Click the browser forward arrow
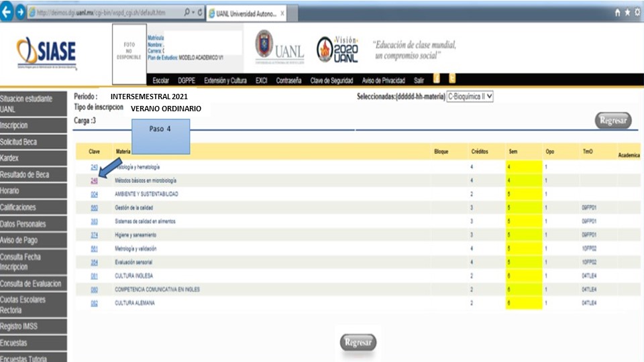 click(x=20, y=12)
